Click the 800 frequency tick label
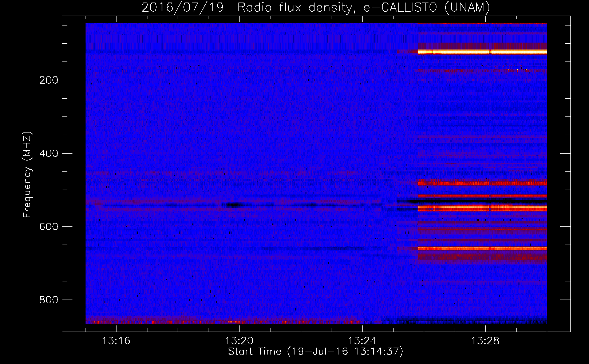The width and height of the screenshot is (589, 364). click(x=48, y=300)
